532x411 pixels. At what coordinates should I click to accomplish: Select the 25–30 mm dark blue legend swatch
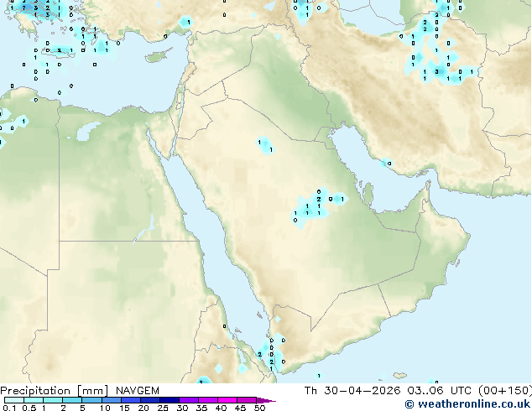pyautogui.click(x=169, y=400)
